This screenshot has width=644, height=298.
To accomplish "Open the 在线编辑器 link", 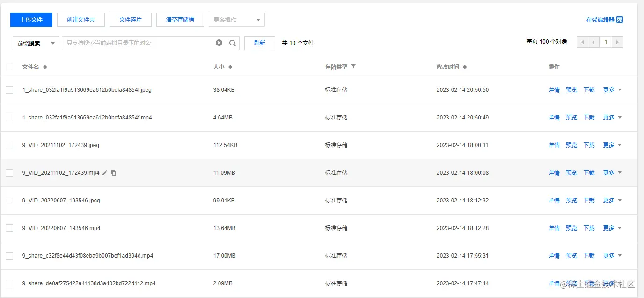I will click(600, 20).
